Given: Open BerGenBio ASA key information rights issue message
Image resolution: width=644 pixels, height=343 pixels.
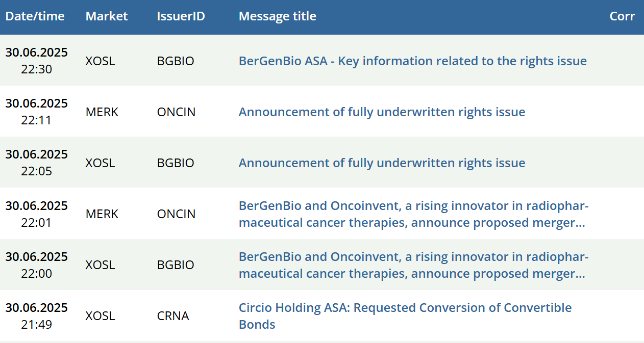Looking at the screenshot, I should pos(413,61).
